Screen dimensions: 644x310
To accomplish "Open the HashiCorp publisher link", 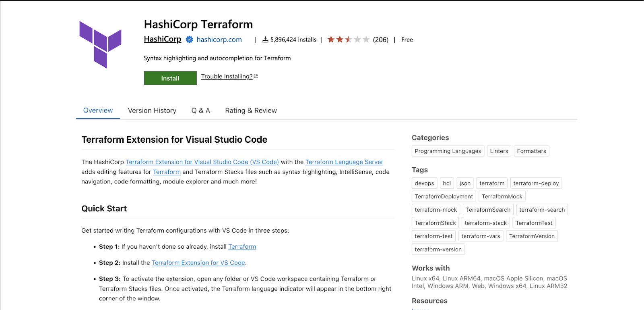I will tap(163, 39).
